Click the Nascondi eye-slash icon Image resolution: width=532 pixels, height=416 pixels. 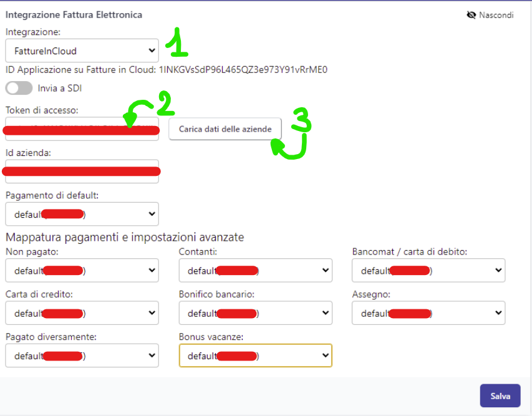[472, 15]
